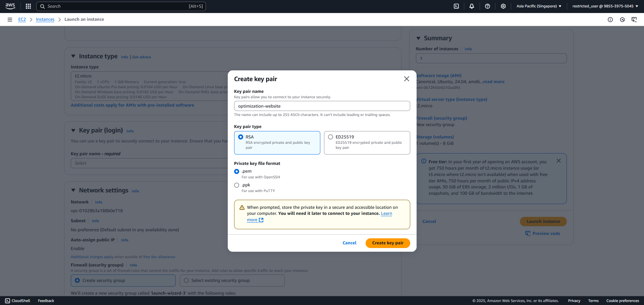Collapse the Instance type section
This screenshot has height=305, width=644.
click(x=73, y=56)
